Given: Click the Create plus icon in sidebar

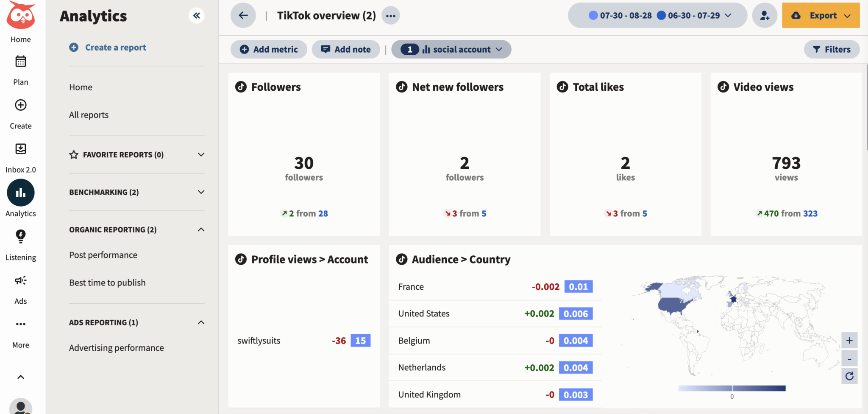Looking at the screenshot, I should coord(20,105).
